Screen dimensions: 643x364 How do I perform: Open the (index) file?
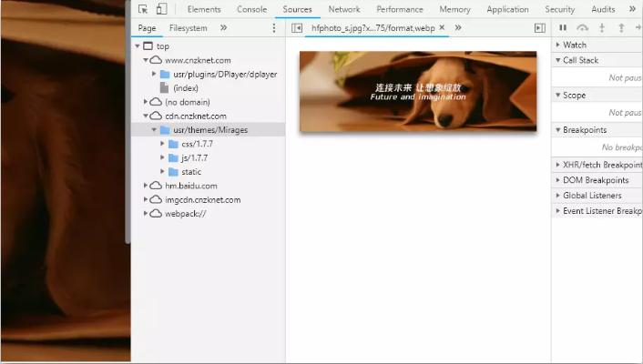186,88
